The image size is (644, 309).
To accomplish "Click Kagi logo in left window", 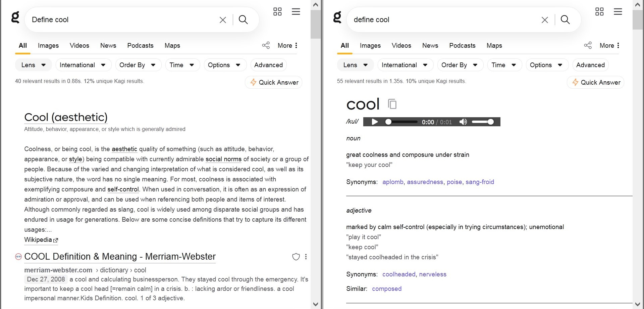I will click(15, 17).
